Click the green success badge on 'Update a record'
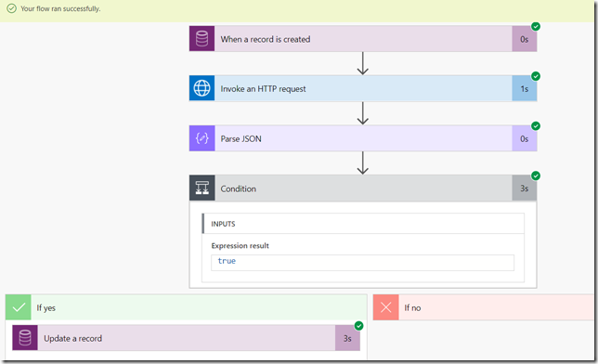This screenshot has height=364, width=598. [x=358, y=326]
